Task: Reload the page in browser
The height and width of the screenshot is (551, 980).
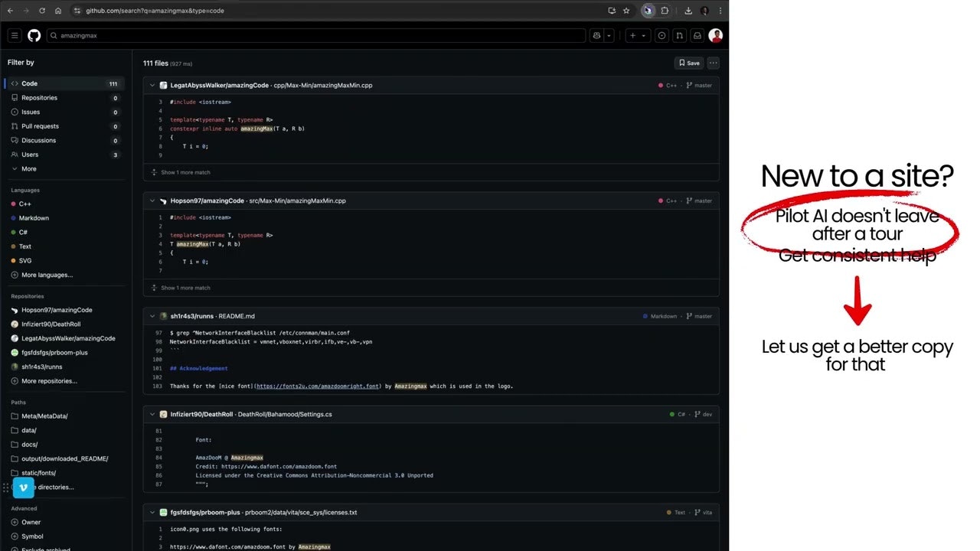Action: click(41, 11)
